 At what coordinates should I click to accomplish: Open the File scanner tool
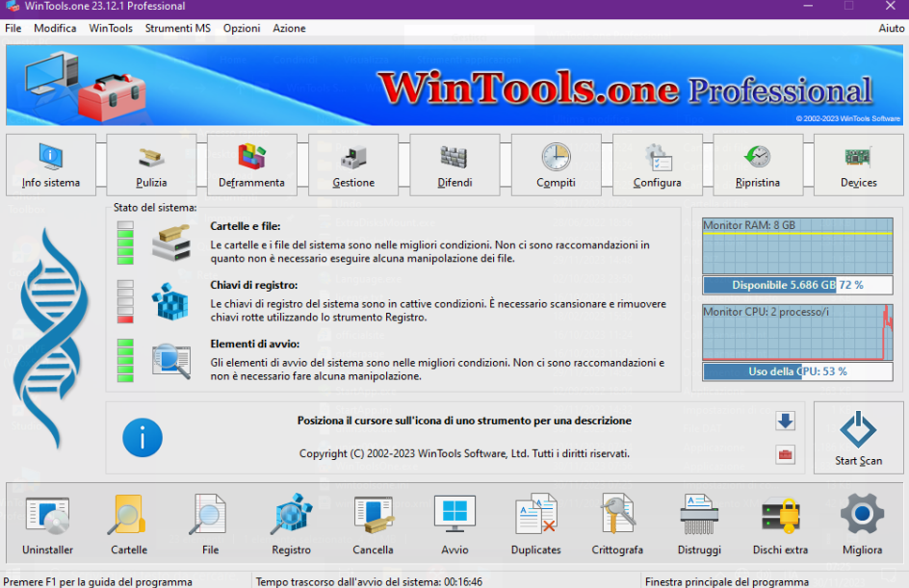(x=210, y=524)
